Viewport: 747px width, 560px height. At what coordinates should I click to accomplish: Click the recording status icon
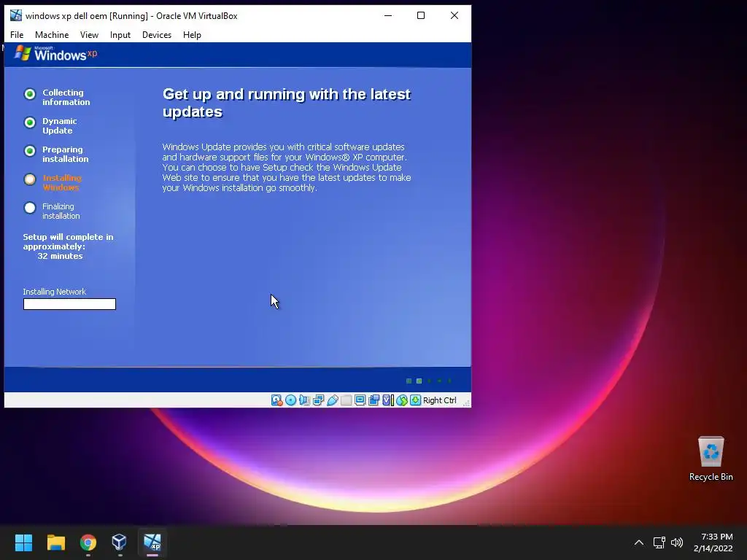(x=374, y=400)
